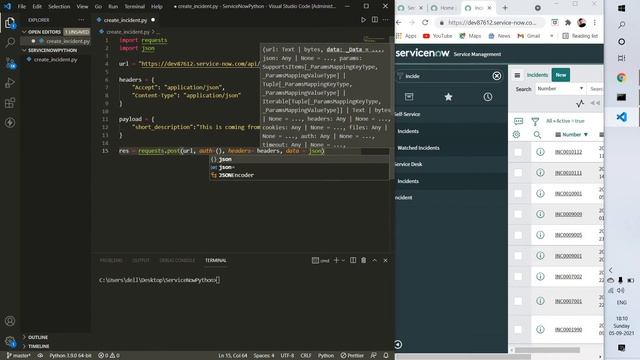The width and height of the screenshot is (640, 360).
Task: Open the Manage gear in the activity bar
Action: click(10, 341)
